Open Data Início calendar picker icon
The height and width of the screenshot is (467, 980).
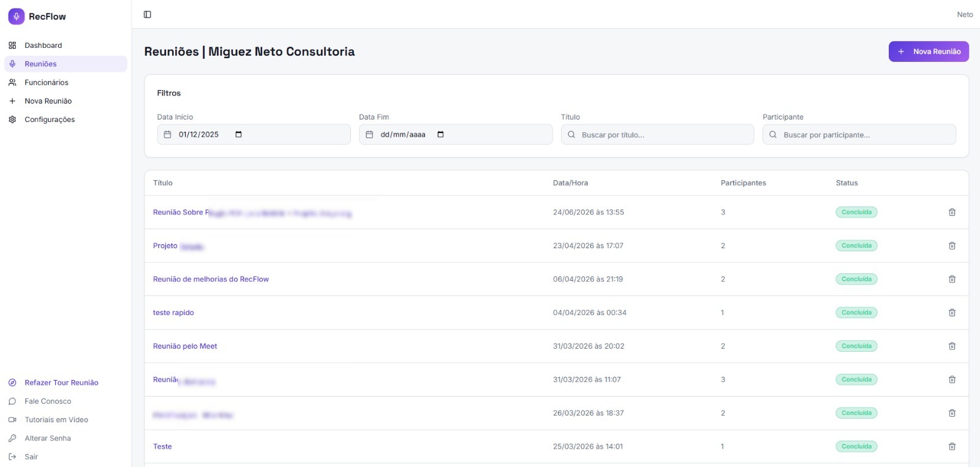[239, 134]
